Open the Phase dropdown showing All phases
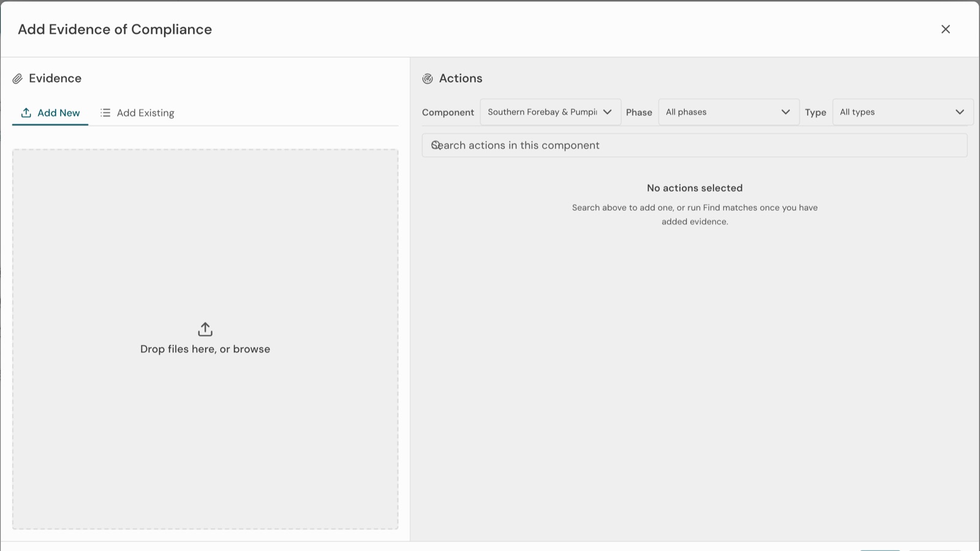 tap(729, 112)
